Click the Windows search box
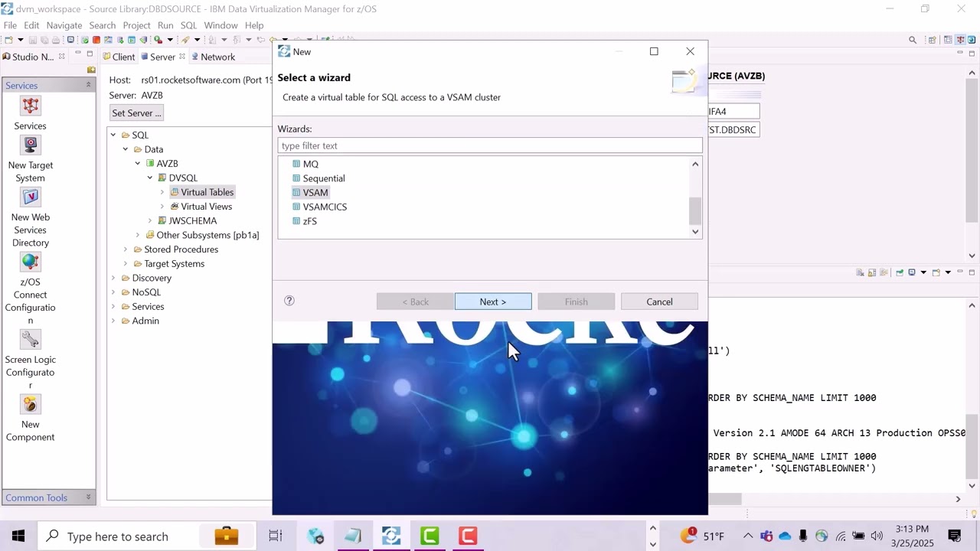Viewport: 980px width, 551px height. click(117, 536)
